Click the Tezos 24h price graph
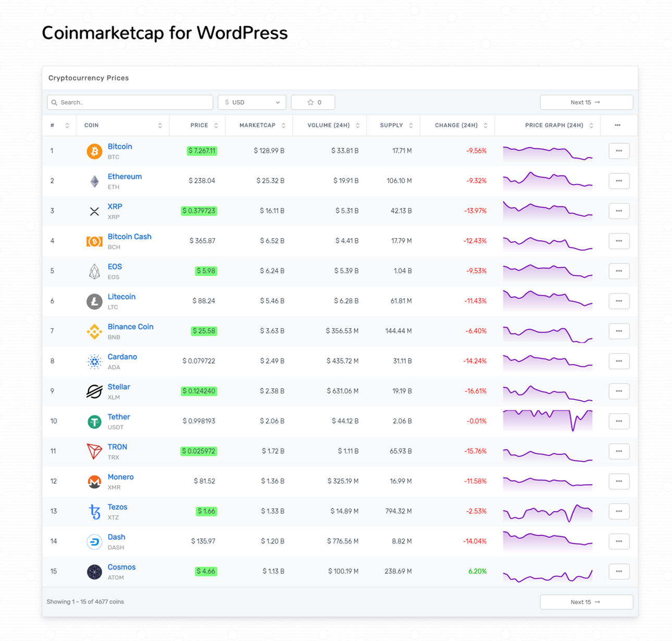This screenshot has height=641, width=672. coord(547,513)
